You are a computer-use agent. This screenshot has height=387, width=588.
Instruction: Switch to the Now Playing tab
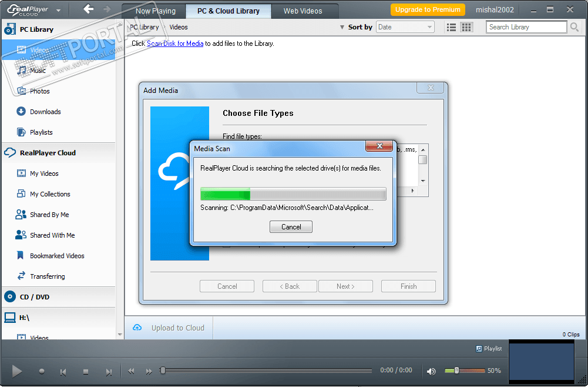tap(155, 11)
